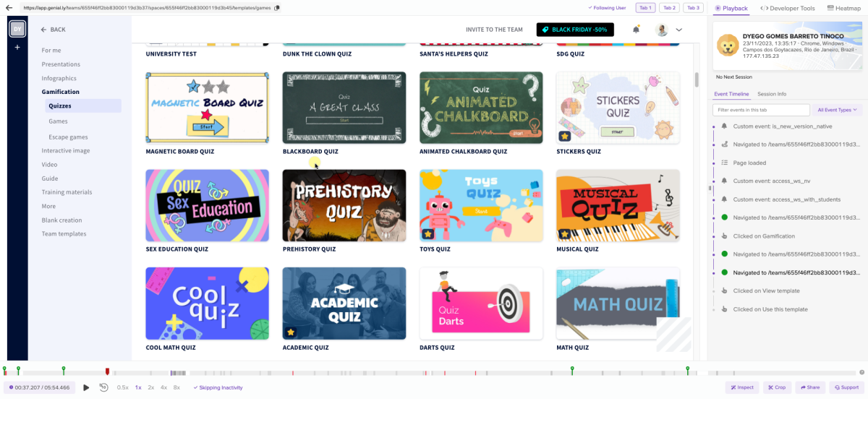Viewport: 868px width, 435px height.
Task: Click the Share button
Action: coord(809,387)
